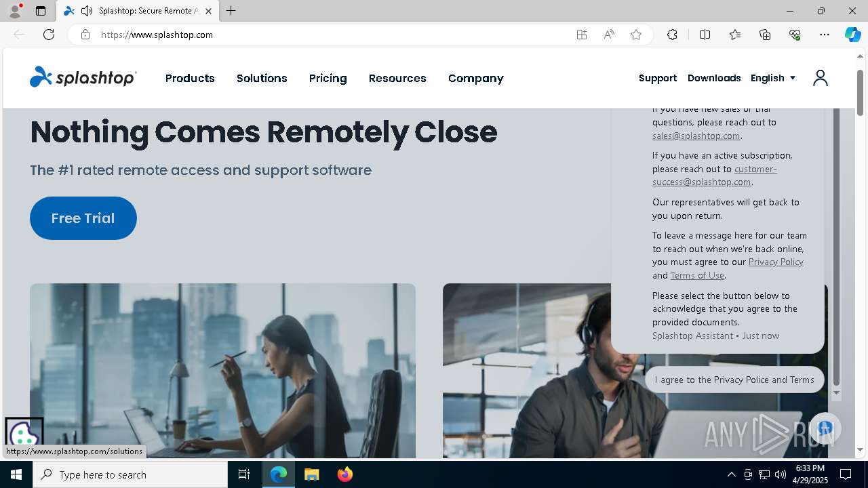Open Task View on taskbar

tap(244, 474)
